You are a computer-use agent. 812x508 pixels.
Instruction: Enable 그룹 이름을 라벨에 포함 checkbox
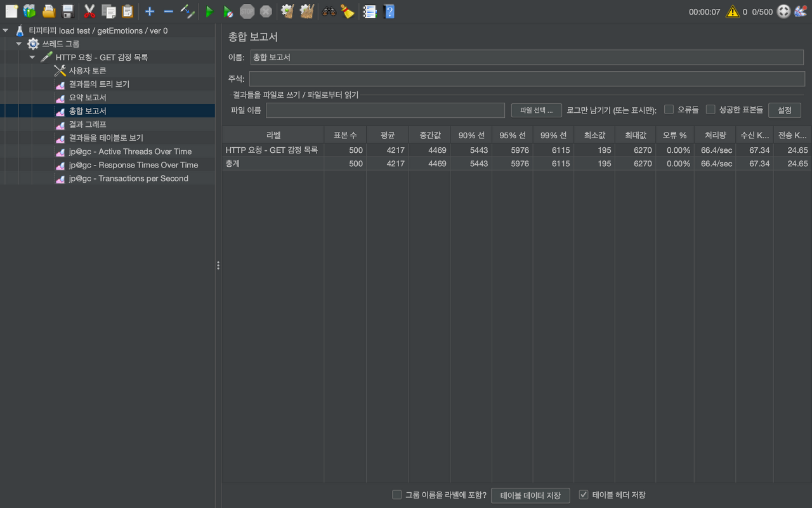click(x=397, y=495)
